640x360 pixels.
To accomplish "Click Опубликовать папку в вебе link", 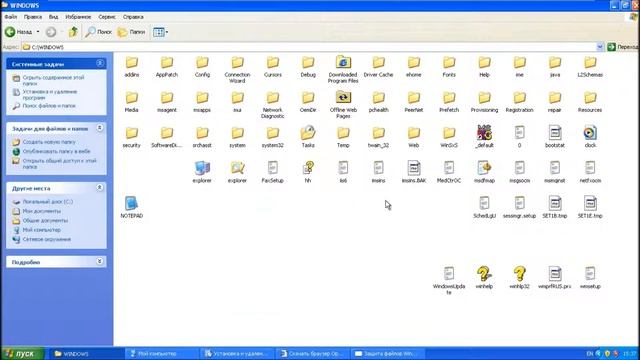I will point(56,151).
